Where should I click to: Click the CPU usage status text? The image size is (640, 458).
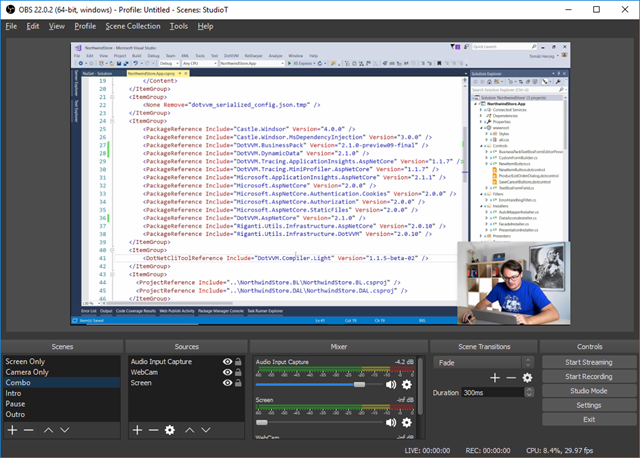click(x=559, y=451)
